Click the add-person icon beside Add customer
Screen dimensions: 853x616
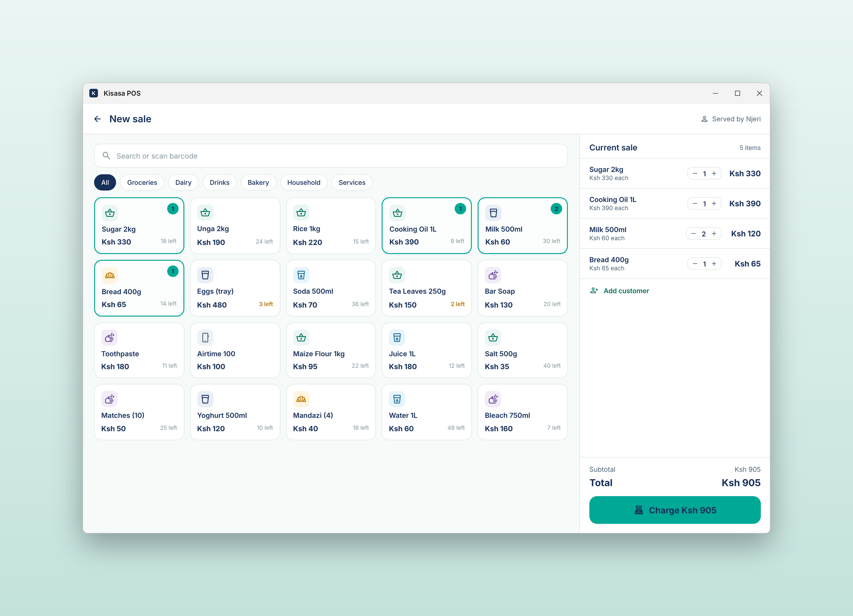coord(594,291)
